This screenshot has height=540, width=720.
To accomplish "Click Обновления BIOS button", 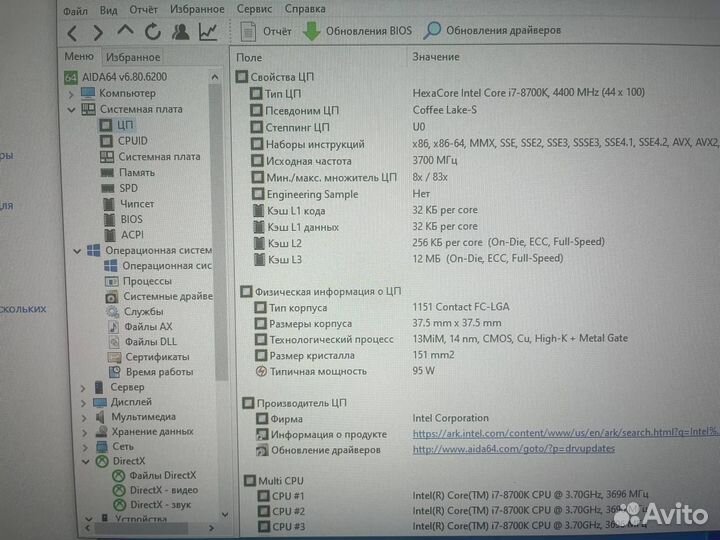I will (x=357, y=31).
